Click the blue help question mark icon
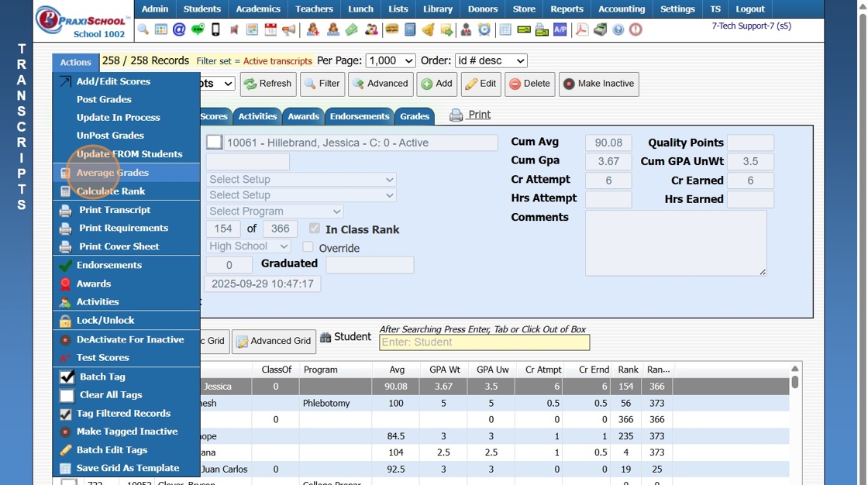The width and height of the screenshot is (868, 485). 618,30
